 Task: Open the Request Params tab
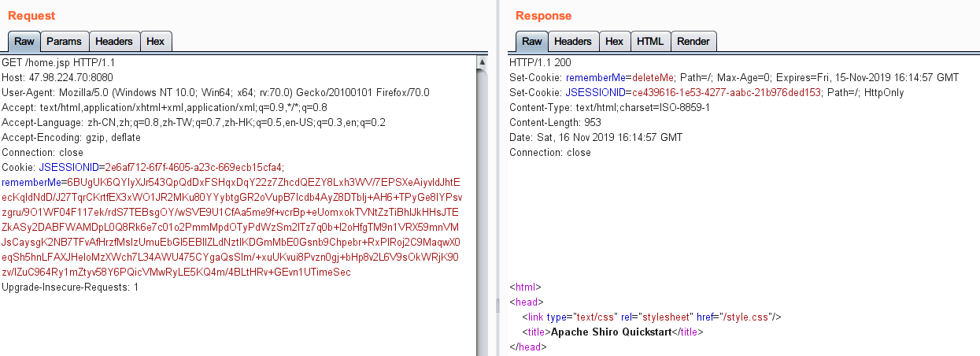click(64, 41)
